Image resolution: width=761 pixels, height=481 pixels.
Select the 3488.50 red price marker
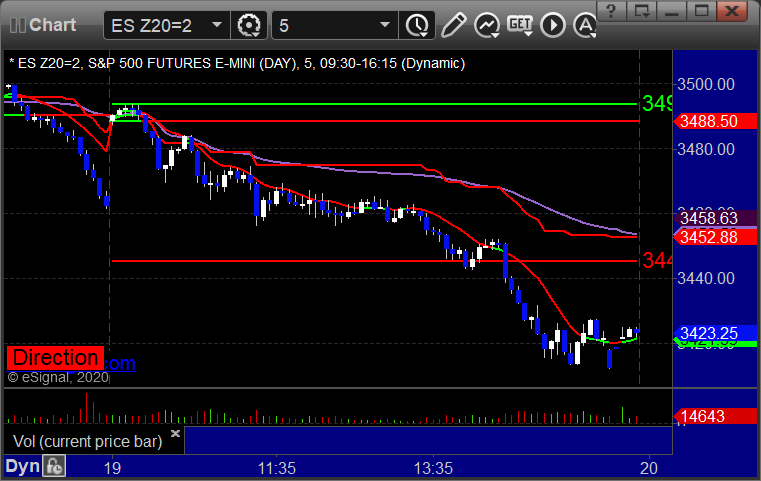tap(715, 121)
